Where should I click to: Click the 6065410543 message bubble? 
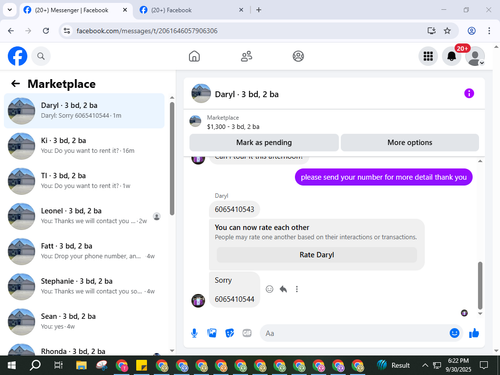[x=234, y=209]
